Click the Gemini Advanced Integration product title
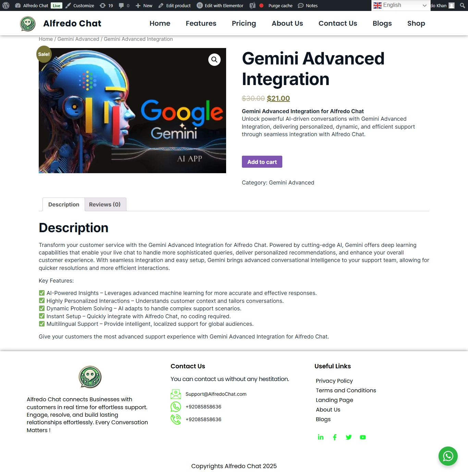 tap(313, 69)
